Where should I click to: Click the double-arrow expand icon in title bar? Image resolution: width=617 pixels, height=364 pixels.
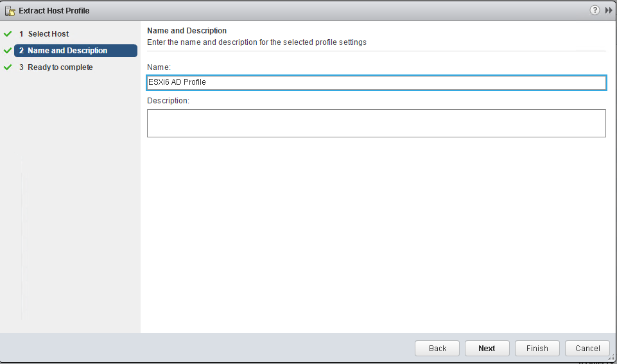tap(609, 11)
